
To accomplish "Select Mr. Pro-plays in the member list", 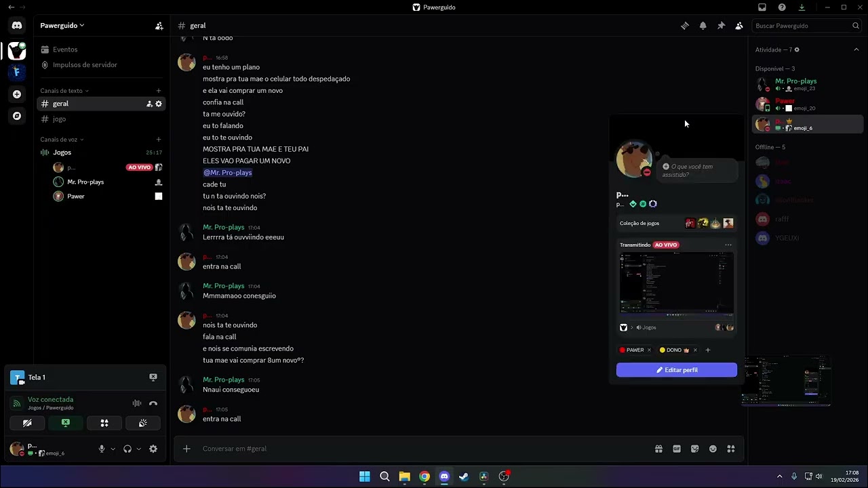I will click(x=807, y=85).
